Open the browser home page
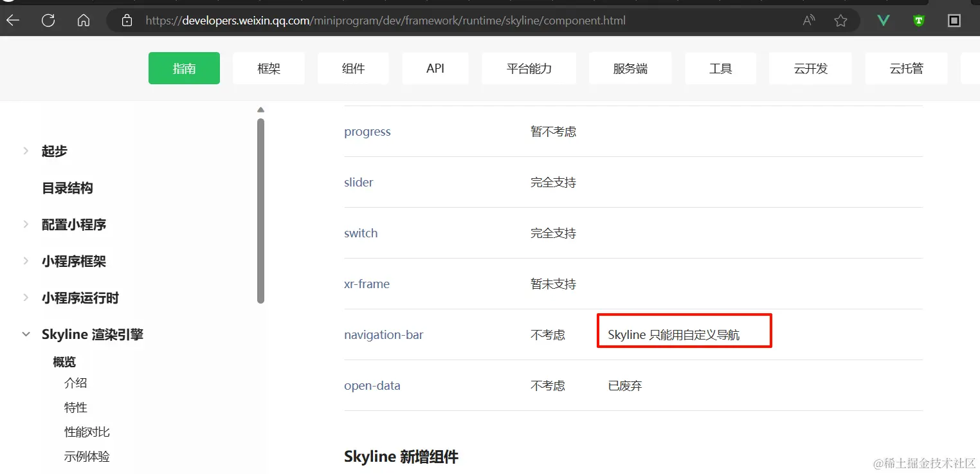 pyautogui.click(x=83, y=20)
